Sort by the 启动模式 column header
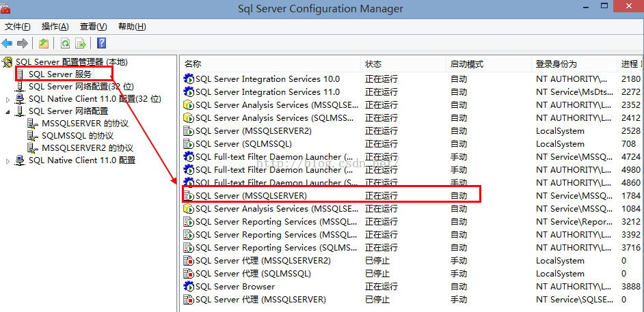The image size is (644, 312). tap(466, 63)
